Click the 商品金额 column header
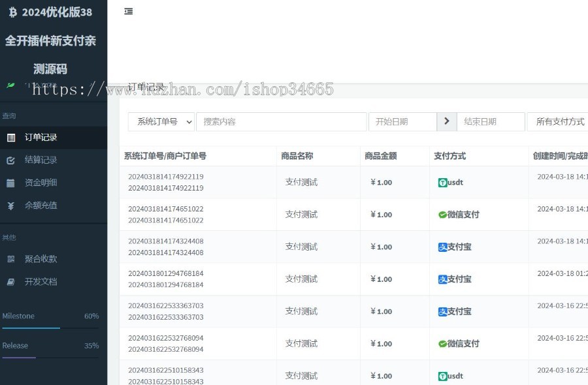The width and height of the screenshot is (588, 385). coord(381,156)
